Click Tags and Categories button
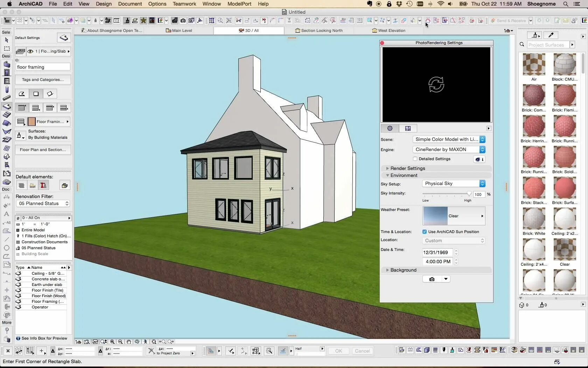 coord(43,80)
